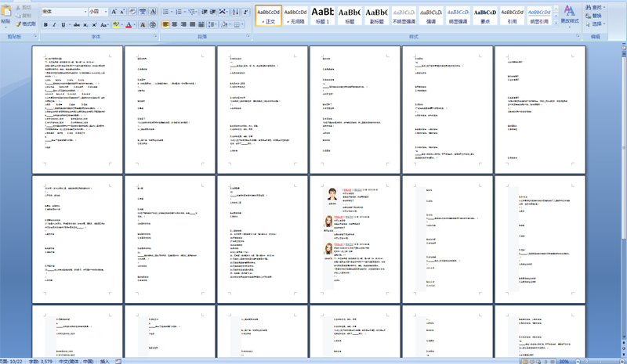The height and width of the screenshot is (364, 627).
Task: Select the 正文 (Normal) style
Action: pos(268,16)
